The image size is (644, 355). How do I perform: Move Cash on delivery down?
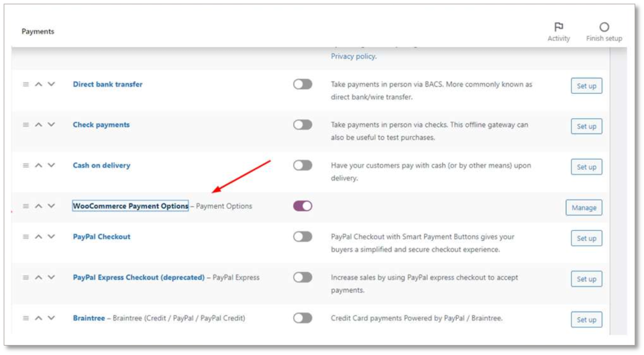(52, 165)
